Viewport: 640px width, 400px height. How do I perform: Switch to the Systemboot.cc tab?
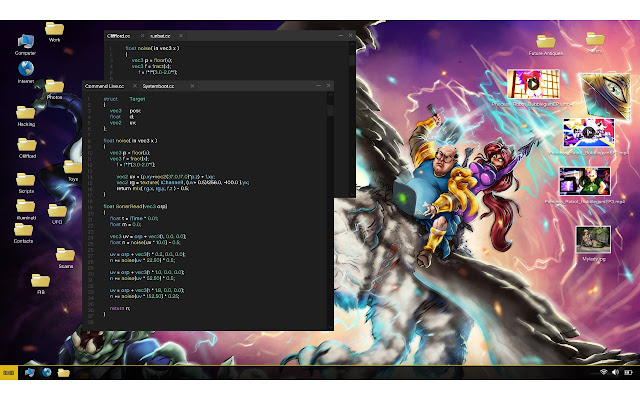(159, 86)
